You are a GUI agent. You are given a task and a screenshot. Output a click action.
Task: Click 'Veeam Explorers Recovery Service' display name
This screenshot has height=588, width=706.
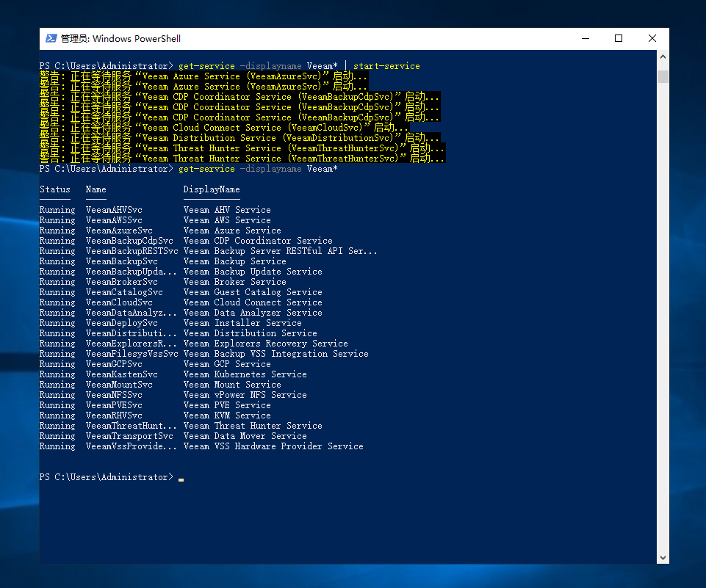[x=266, y=344]
